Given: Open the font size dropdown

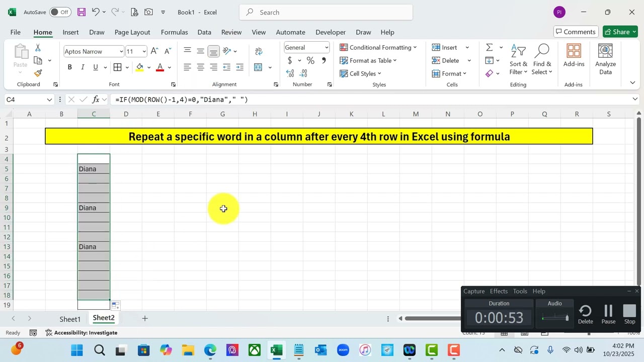Looking at the screenshot, I should click(x=144, y=51).
